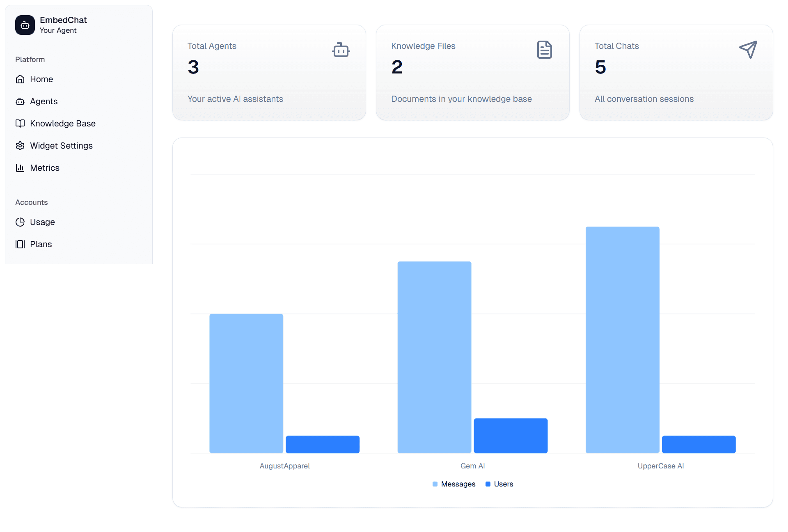The width and height of the screenshot is (788, 532).
Task: Click the robot icon on Total Agents card
Action: (x=341, y=49)
